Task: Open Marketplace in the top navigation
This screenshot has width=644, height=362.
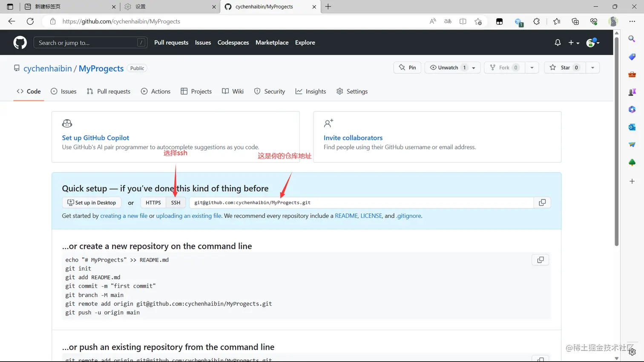Action: 272,43
